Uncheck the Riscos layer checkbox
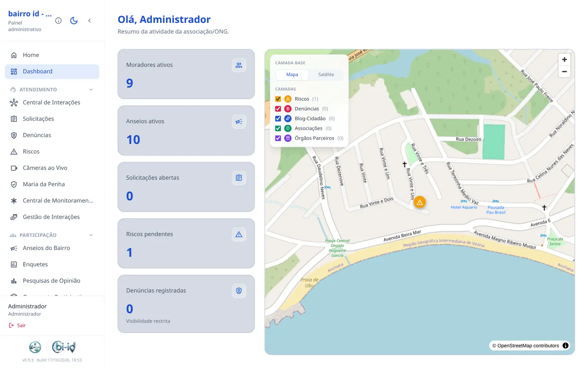The width and height of the screenshot is (588, 368). [278, 99]
